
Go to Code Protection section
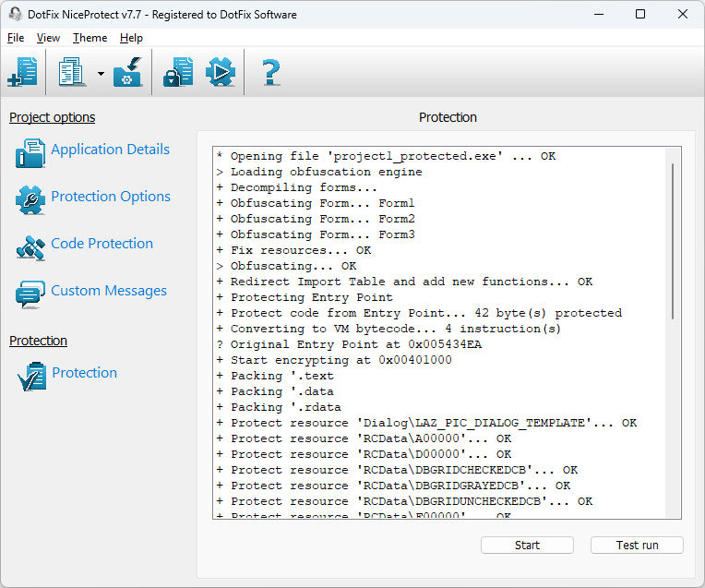point(102,244)
